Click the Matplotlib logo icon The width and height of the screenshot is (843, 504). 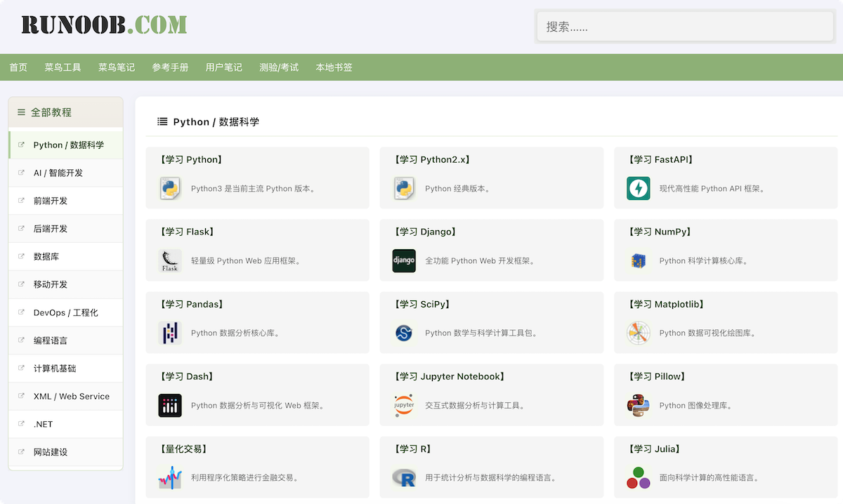click(639, 333)
